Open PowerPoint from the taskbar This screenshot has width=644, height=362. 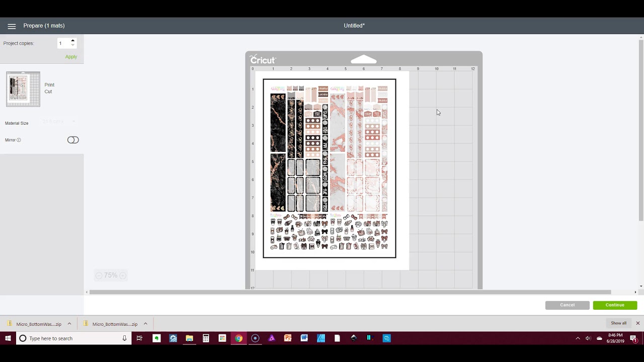(x=288, y=338)
